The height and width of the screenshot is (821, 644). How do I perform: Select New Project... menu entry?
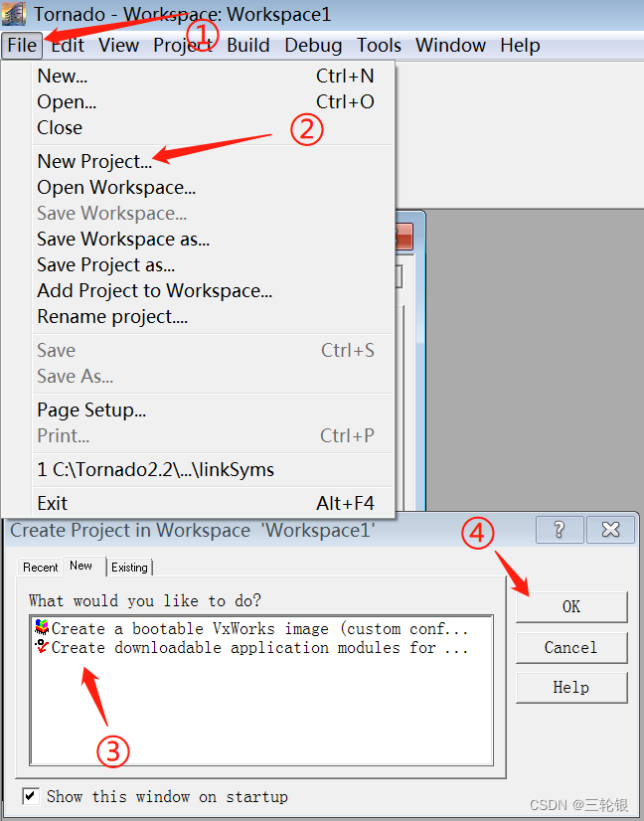click(x=213, y=161)
